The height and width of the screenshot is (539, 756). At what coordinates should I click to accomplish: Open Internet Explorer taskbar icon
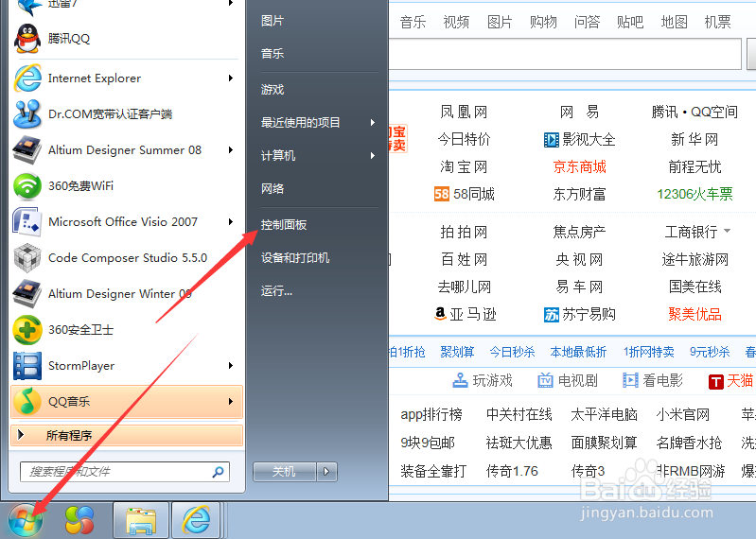tap(196, 521)
